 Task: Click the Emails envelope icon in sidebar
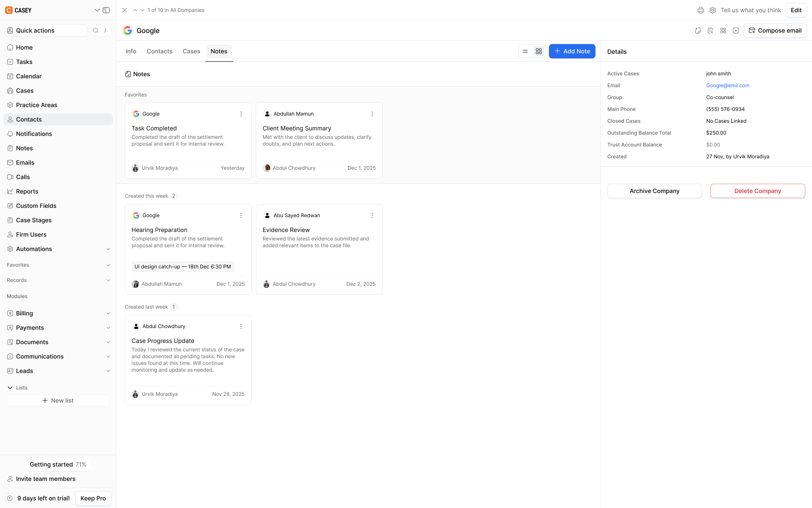(10, 163)
